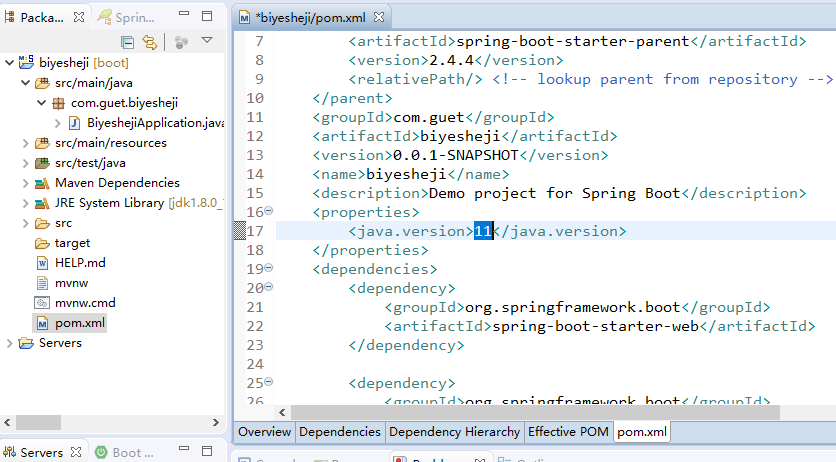Click spring-boot-starter-web artifactId text
Image resolution: width=836 pixels, height=462 pixels.
596,326
